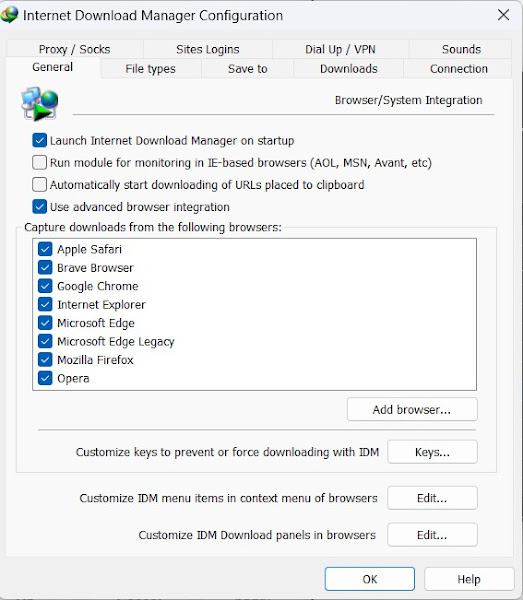Switch to the Sounds tab
Screen dimensions: 523x600
click(x=461, y=49)
